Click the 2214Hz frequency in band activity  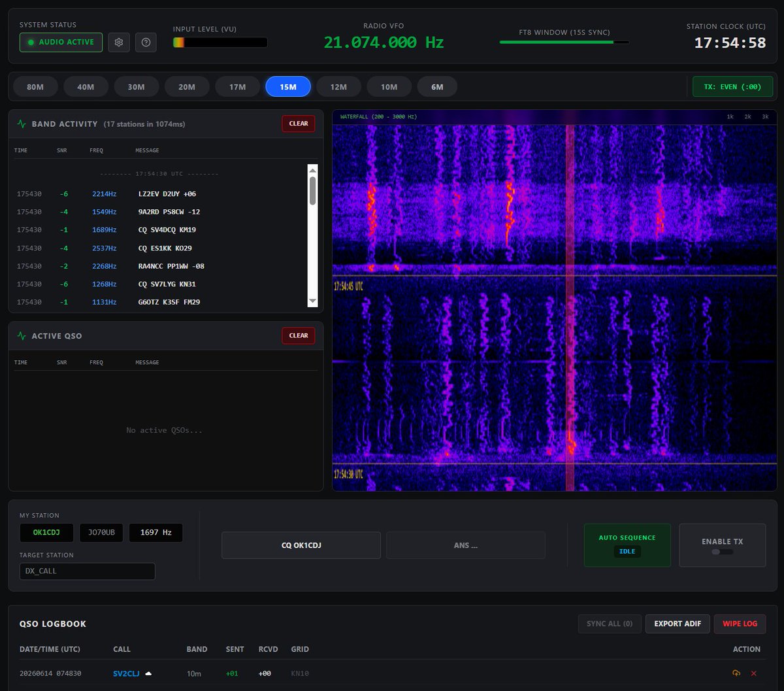(105, 194)
